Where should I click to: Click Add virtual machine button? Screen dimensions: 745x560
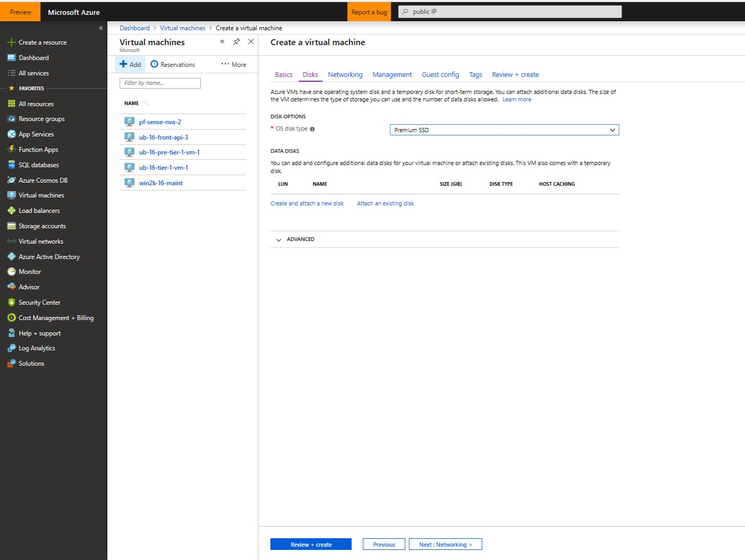point(130,65)
